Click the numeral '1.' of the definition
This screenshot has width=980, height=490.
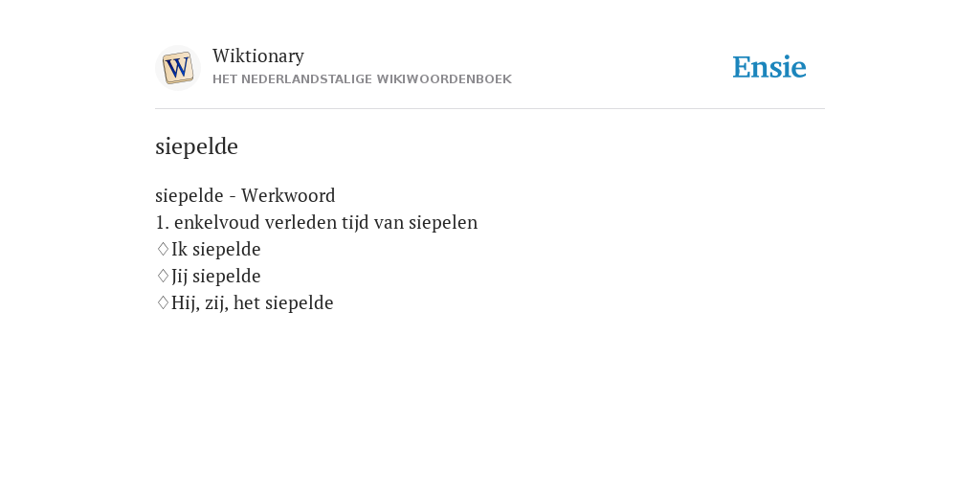[x=163, y=222]
